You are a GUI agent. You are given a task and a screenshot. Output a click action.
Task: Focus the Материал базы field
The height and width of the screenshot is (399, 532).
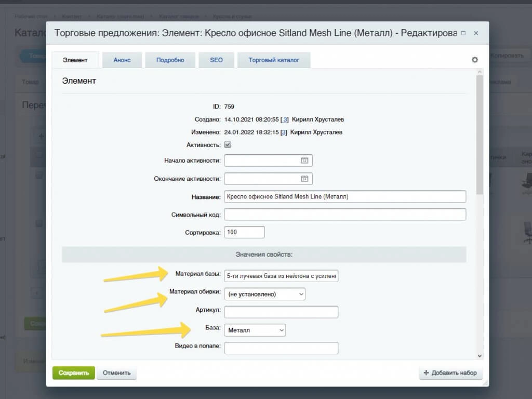point(281,276)
